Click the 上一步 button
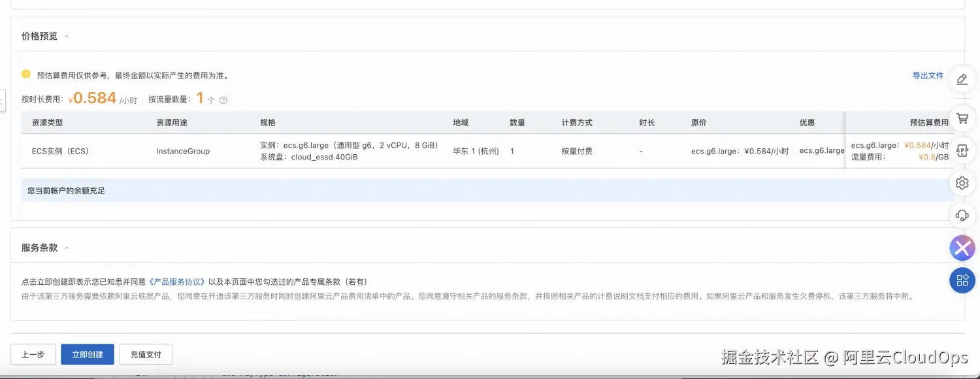 (33, 354)
